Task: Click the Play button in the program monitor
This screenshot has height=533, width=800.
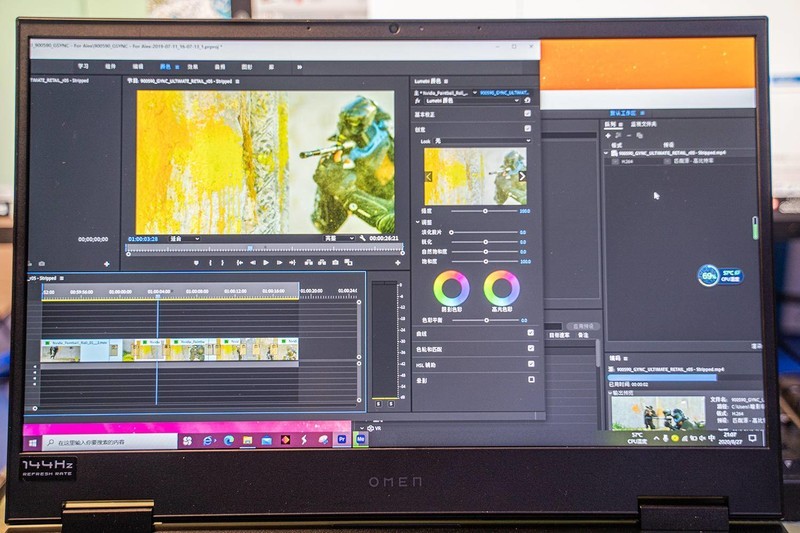Action: click(266, 263)
